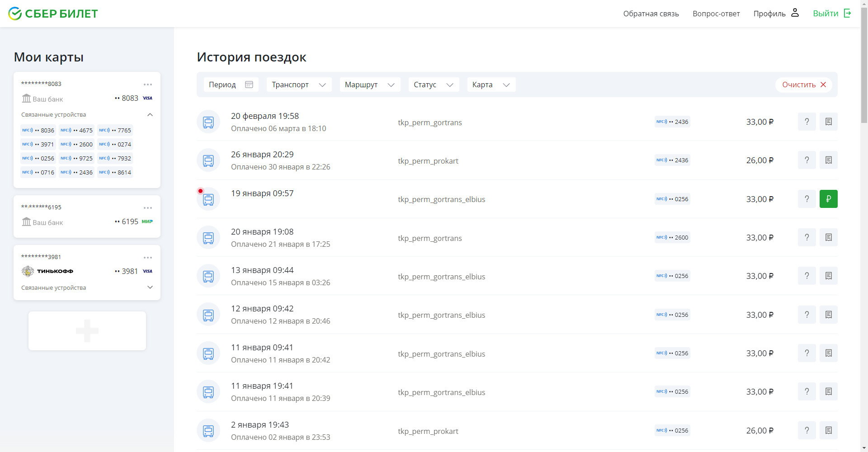Select NFC device 9725
This screenshot has width=868, height=452.
click(76, 158)
